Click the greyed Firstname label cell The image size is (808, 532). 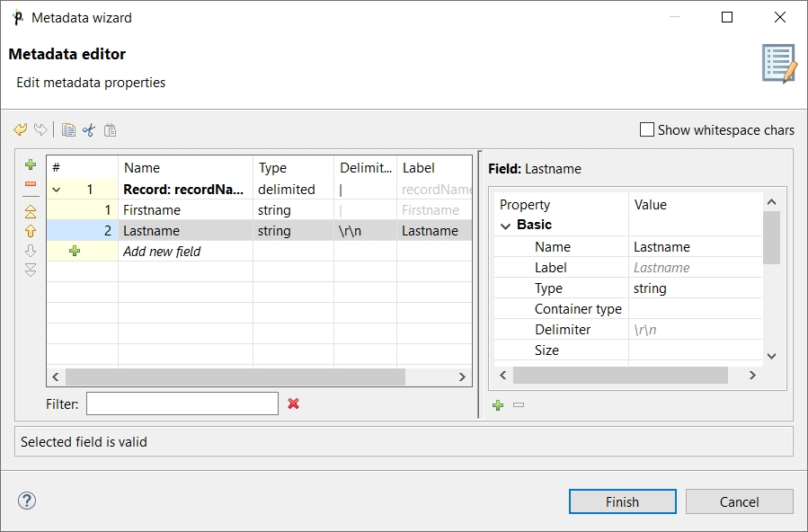point(434,210)
